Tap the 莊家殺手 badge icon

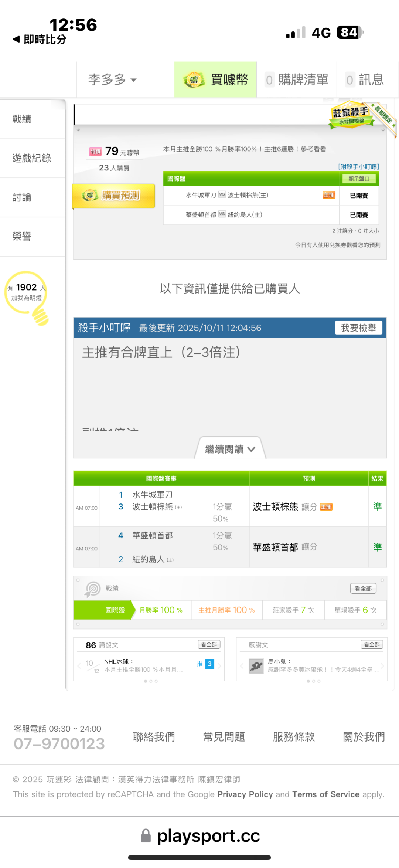click(x=351, y=115)
